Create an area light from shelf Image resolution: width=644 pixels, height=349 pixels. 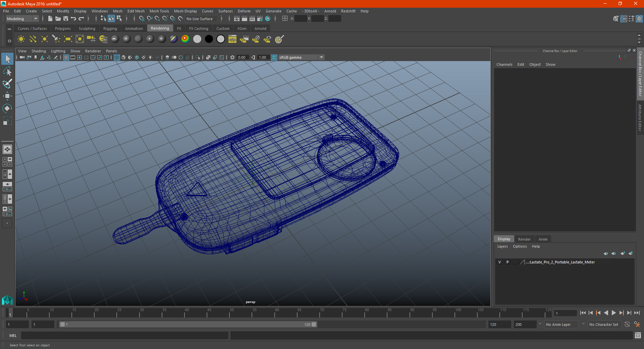click(68, 39)
